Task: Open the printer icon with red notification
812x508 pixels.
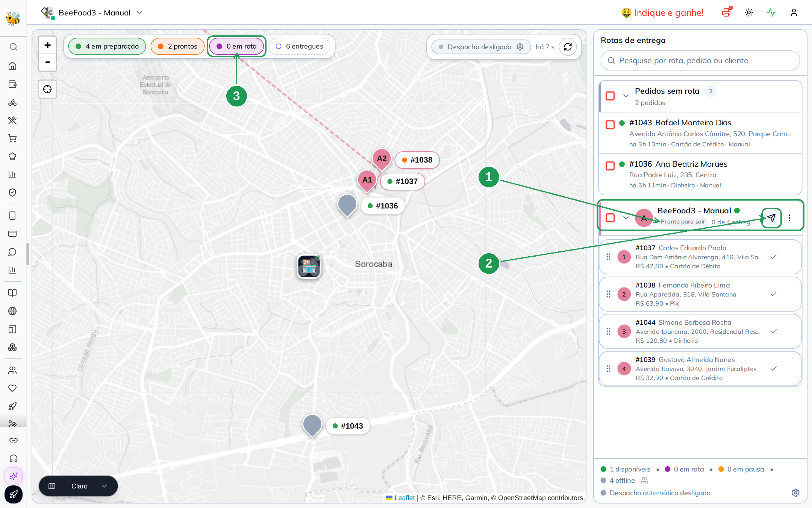Action: (x=726, y=12)
